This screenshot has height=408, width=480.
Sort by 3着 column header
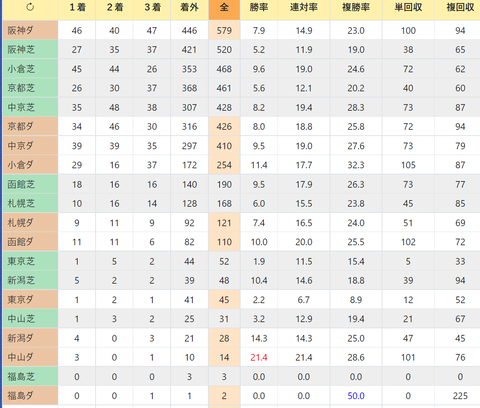coord(152,8)
